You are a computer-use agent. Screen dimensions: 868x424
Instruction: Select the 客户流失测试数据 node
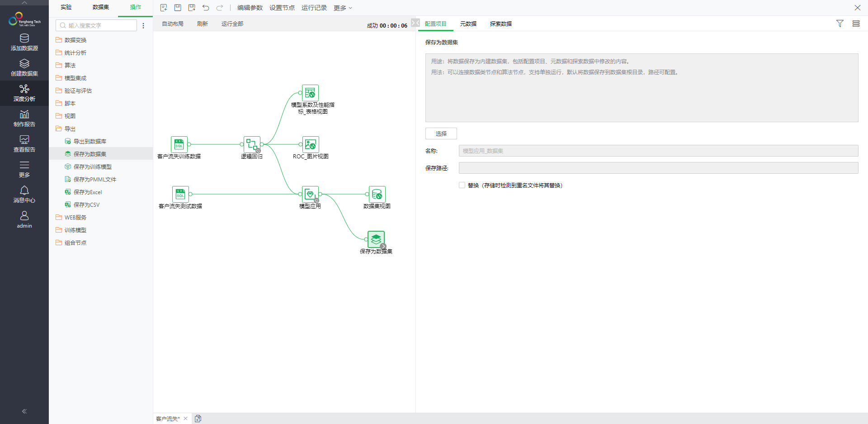[180, 194]
